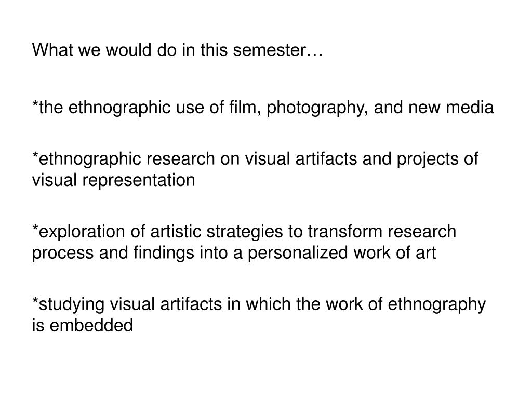Click the word 'ethnography' in fourth bullet
Image resolution: width=532 pixels, height=399 pixels.
[436, 304]
